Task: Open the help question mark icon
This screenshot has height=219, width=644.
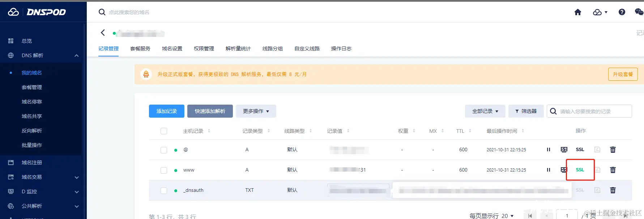Action: pos(622,12)
